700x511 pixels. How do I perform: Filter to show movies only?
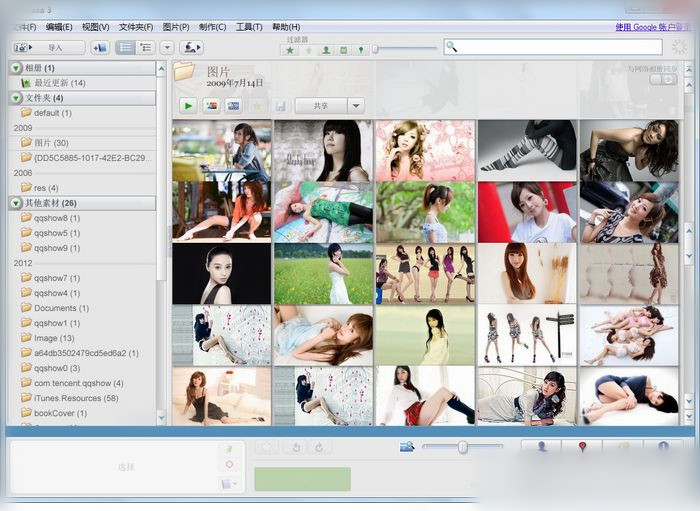(344, 50)
